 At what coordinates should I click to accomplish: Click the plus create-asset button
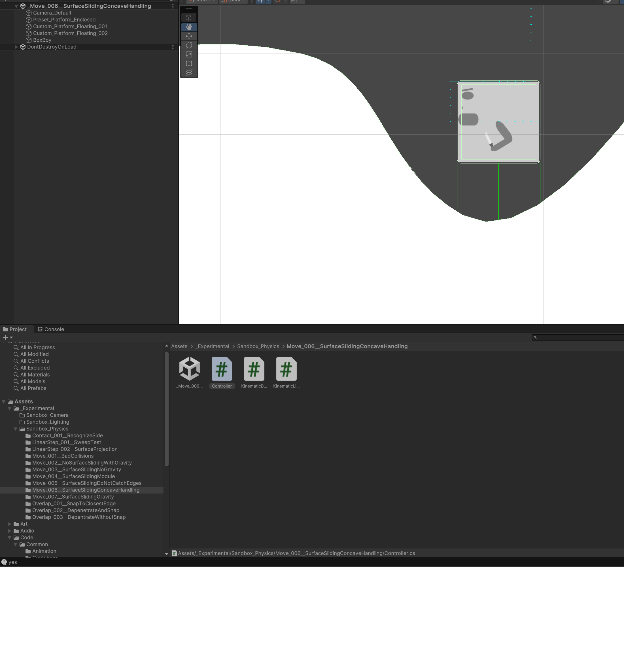(5, 337)
